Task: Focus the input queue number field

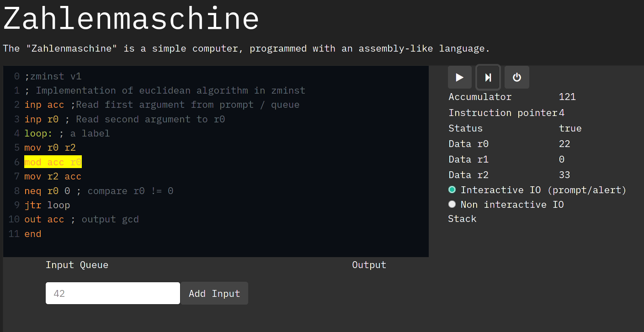Action: click(112, 293)
